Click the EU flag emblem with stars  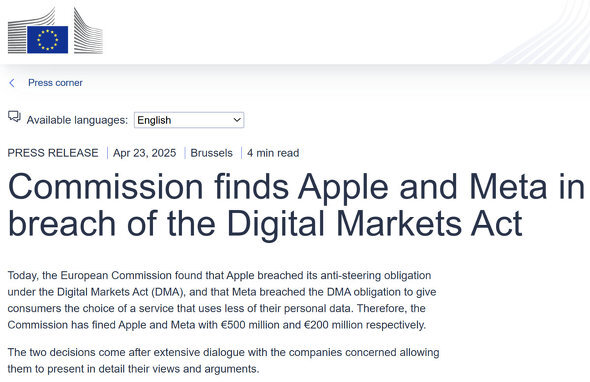pyautogui.click(x=47, y=40)
